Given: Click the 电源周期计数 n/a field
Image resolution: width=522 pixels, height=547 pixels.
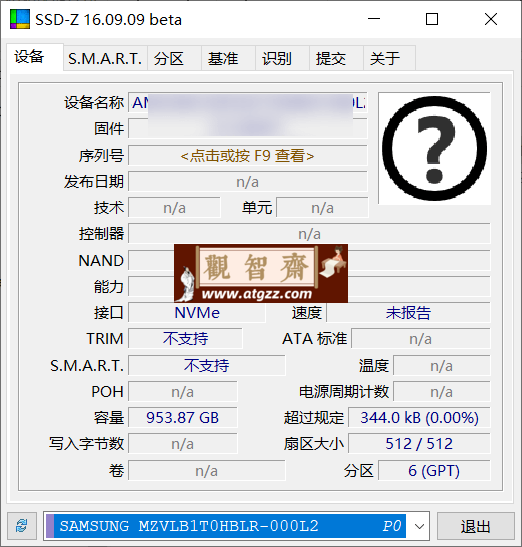Looking at the screenshot, I should tap(442, 392).
